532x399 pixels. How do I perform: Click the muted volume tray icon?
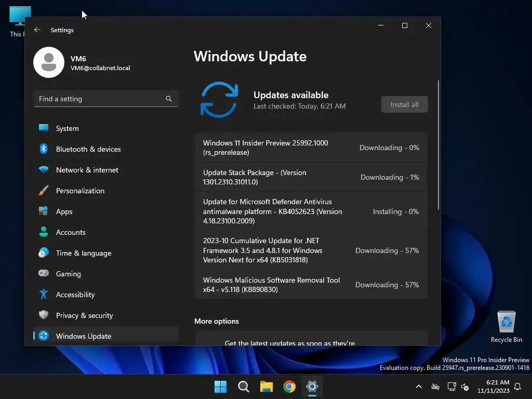pyautogui.click(x=465, y=387)
